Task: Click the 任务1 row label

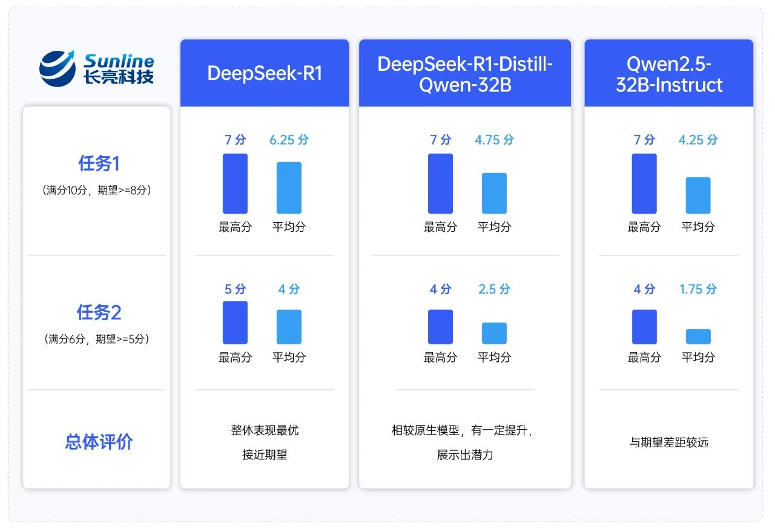Action: pos(98,163)
